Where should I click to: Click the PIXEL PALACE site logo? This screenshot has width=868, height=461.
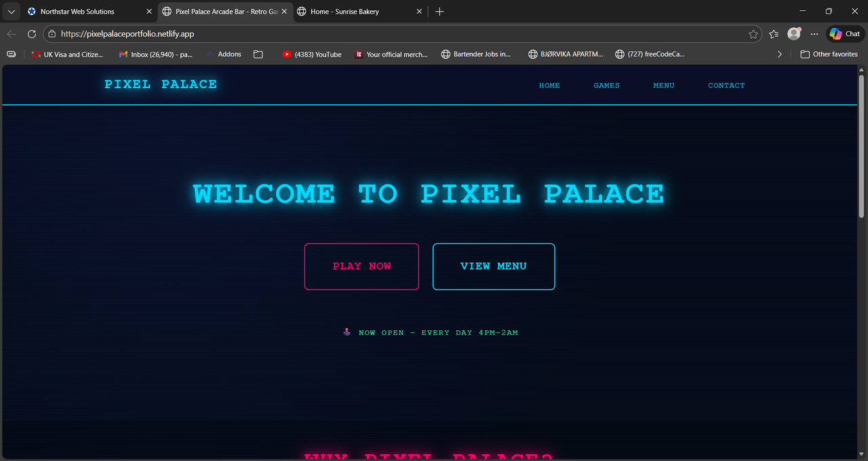(x=161, y=85)
